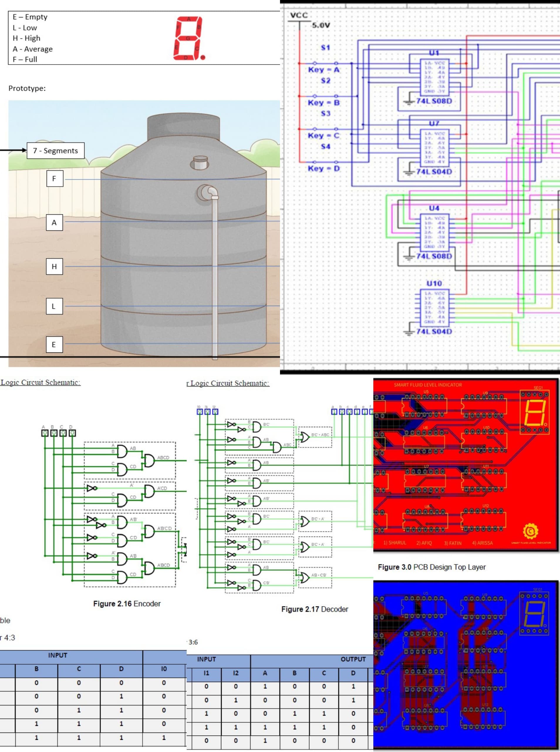The width and height of the screenshot is (560, 752).
Task: Toggle switch S1 labeled Key = A
Action: [325, 63]
